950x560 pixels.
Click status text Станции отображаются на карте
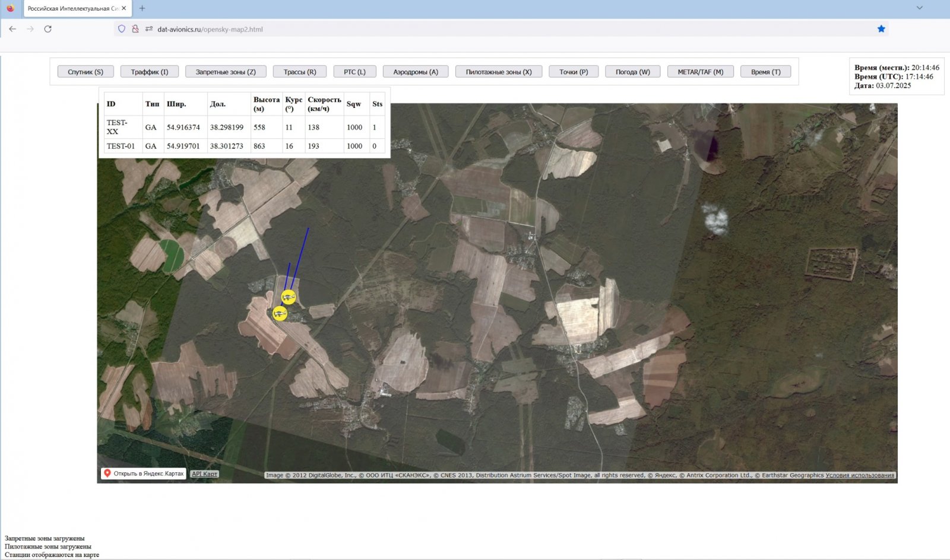coord(52,555)
